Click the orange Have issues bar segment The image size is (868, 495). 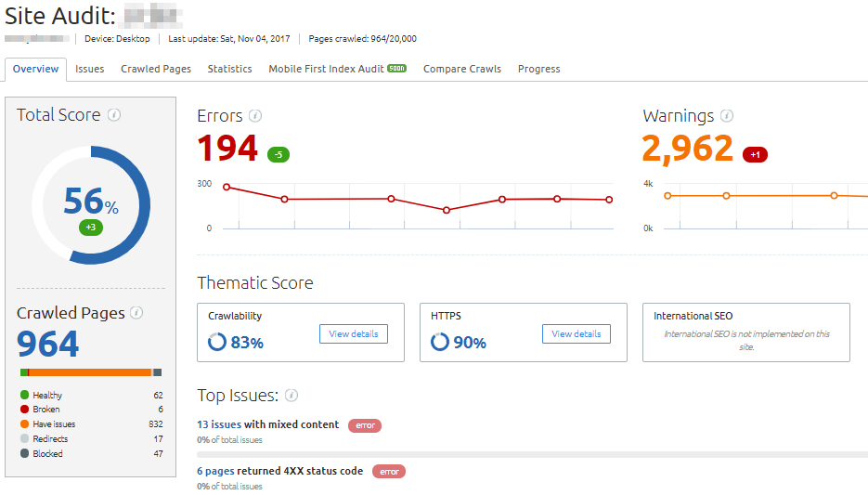tap(91, 372)
